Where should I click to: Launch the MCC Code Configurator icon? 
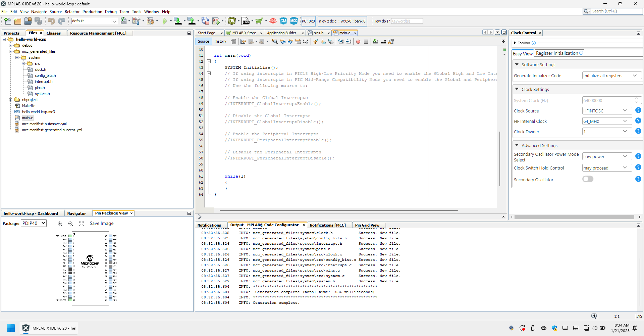point(294,21)
